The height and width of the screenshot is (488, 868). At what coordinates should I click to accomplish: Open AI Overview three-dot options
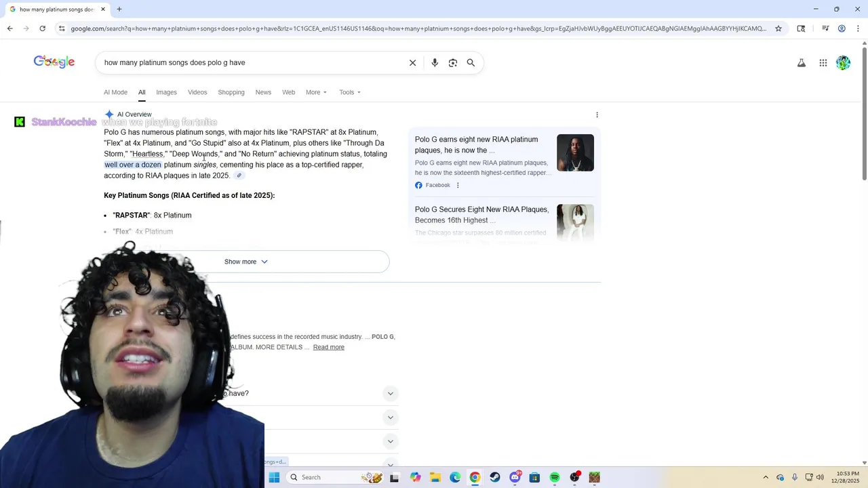597,115
